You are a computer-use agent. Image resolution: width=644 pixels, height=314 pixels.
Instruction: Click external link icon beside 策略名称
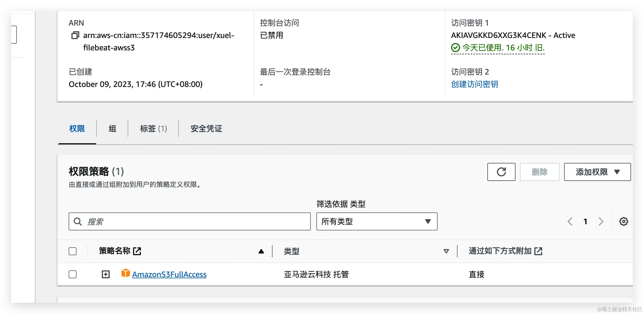click(137, 251)
